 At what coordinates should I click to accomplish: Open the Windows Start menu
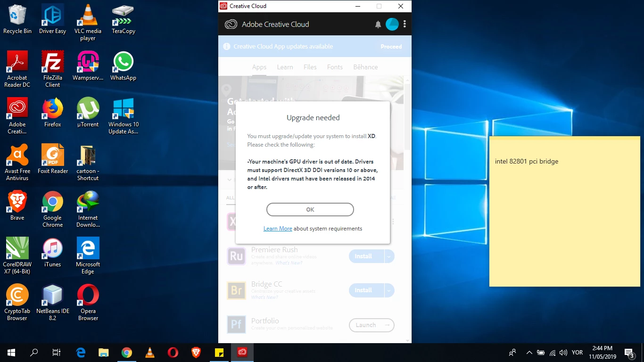[x=11, y=352]
